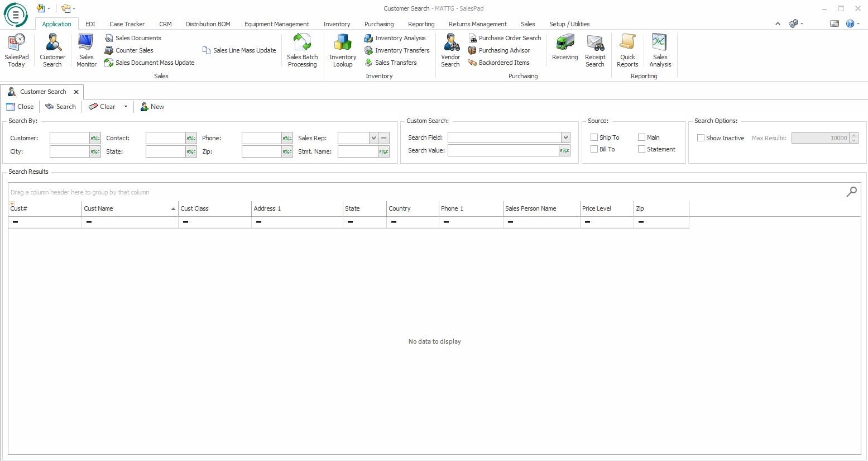Close the Customer Search document tab
Viewport: 868px width, 461px height.
(76, 92)
